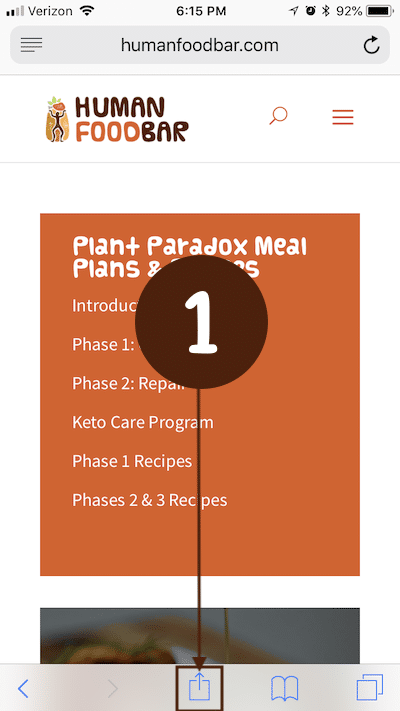The image size is (400, 711).
Task: Tap the battery status indicator
Action: 380,11
